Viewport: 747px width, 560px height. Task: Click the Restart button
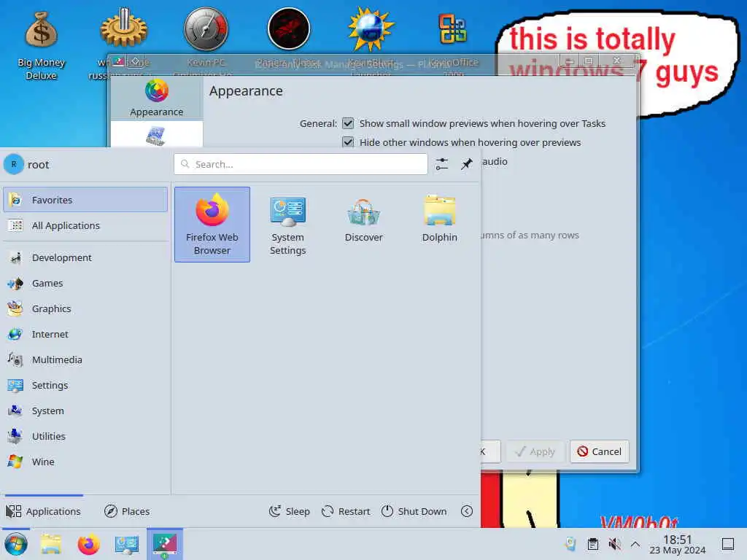(x=346, y=511)
